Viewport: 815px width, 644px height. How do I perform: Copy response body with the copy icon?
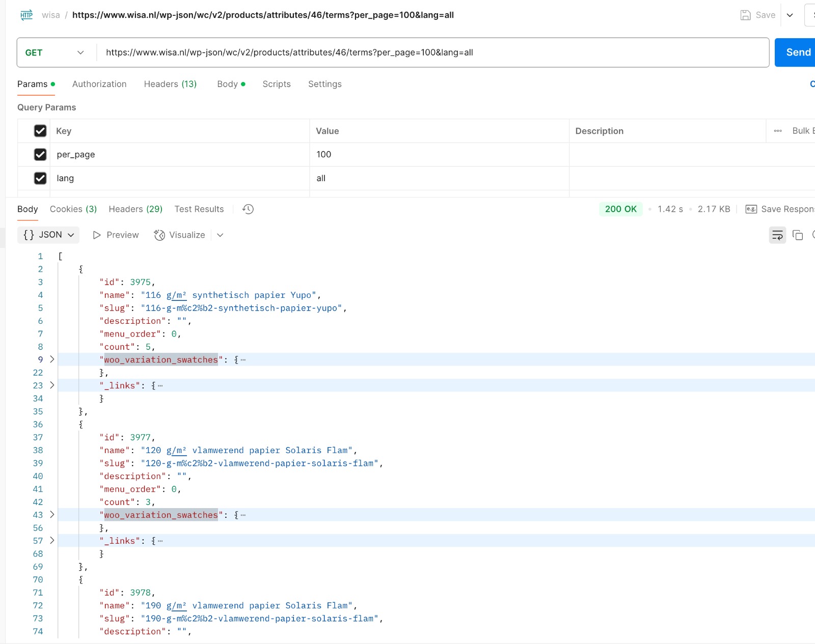click(798, 235)
